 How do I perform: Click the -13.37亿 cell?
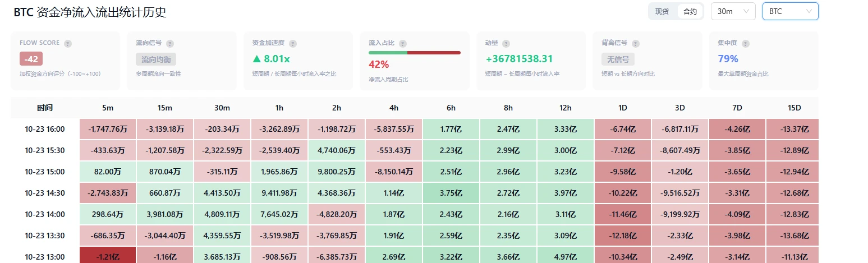792,129
